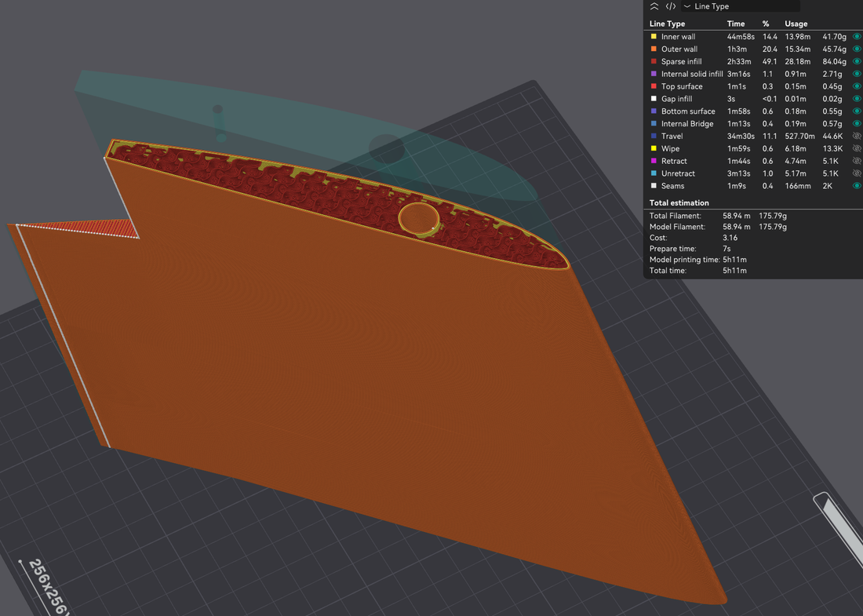Show Retract points using the crossed eye icon
Image resolution: width=863 pixels, height=616 pixels.
(x=857, y=161)
